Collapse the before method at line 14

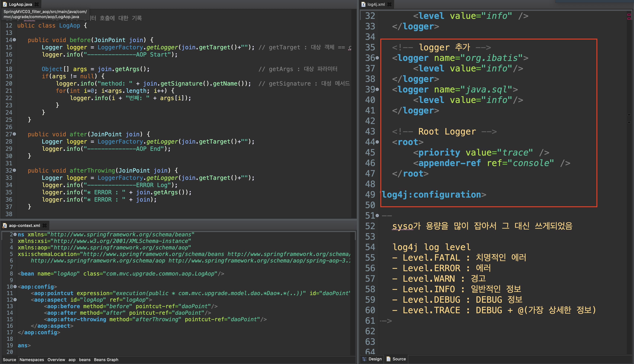pos(15,40)
